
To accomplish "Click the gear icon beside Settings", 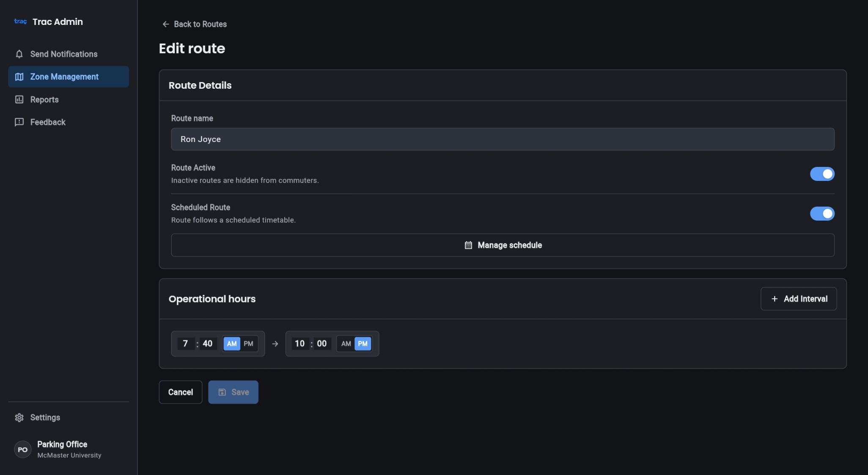I will [19, 418].
